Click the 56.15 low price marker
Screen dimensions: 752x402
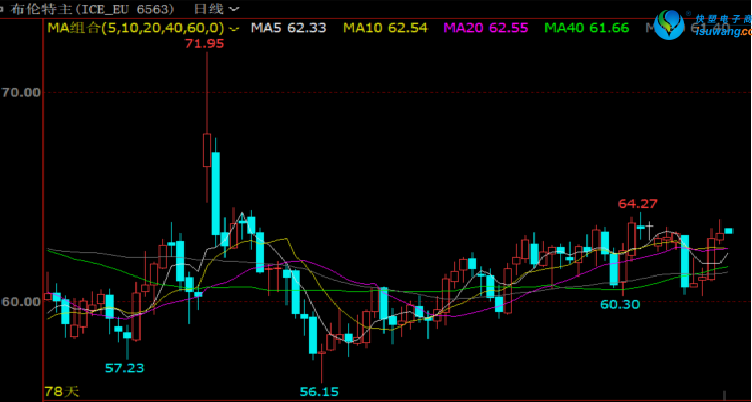(318, 391)
